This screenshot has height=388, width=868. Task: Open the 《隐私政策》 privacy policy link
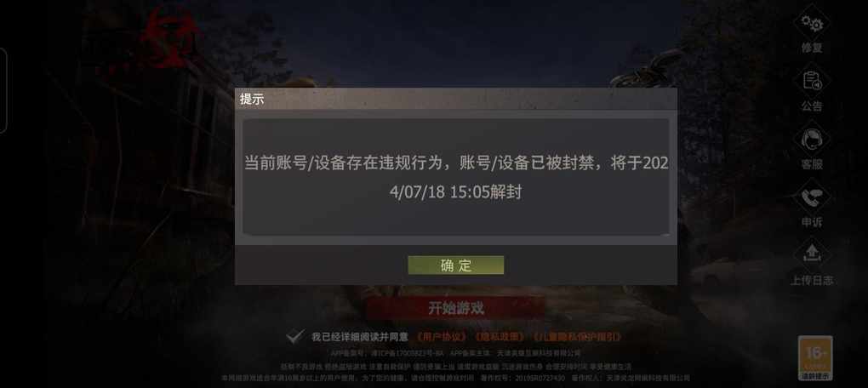click(x=500, y=337)
